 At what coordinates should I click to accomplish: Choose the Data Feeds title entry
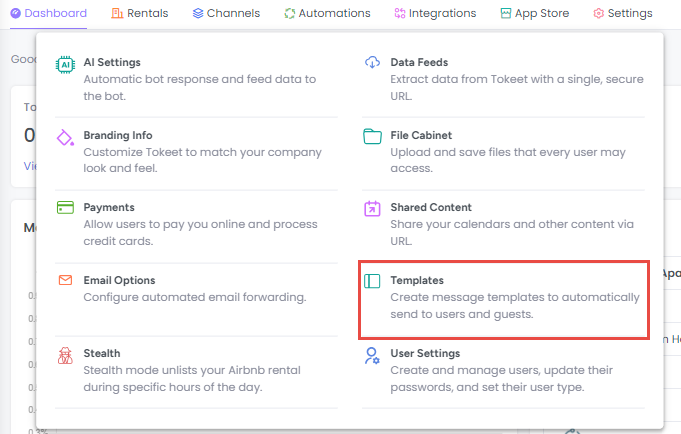point(420,62)
